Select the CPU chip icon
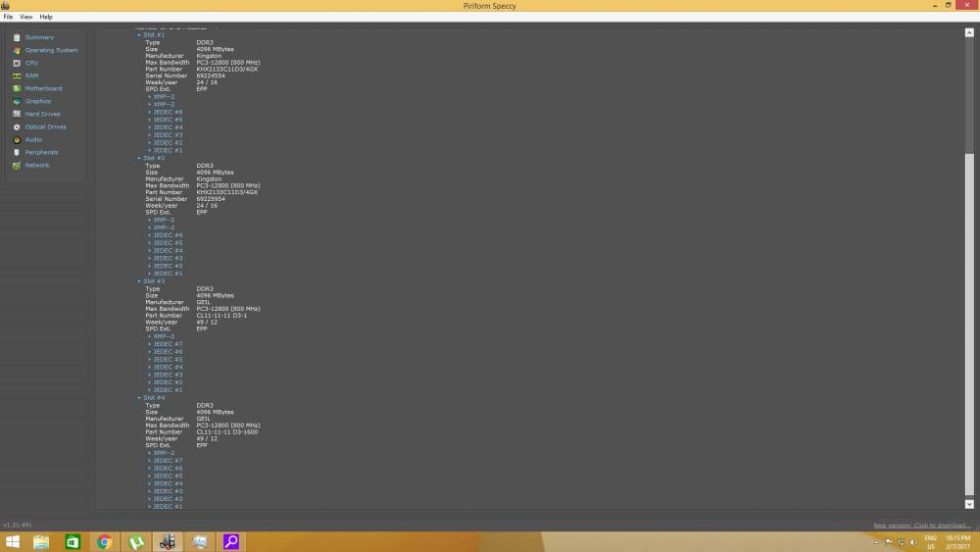980x552 pixels. 17,63
